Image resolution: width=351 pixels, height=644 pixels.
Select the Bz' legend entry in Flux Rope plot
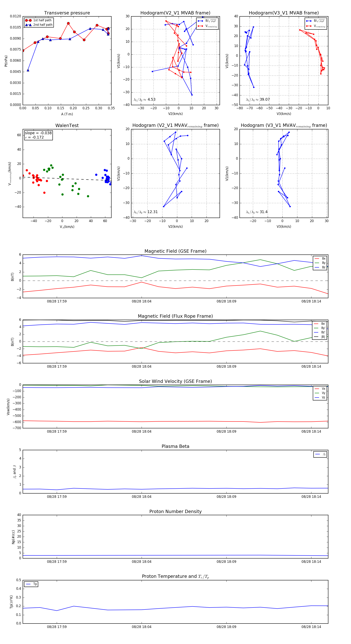320,332
